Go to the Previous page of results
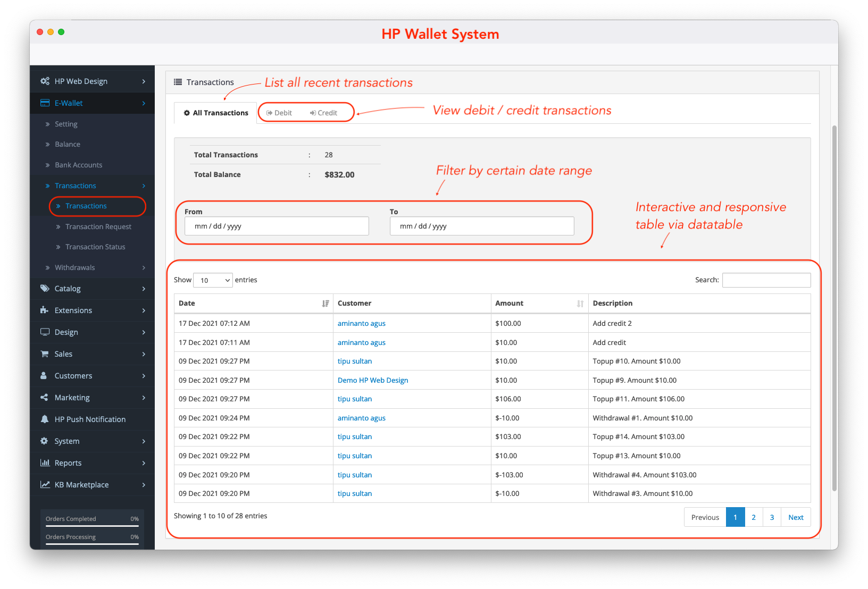868x589 pixels. coord(705,518)
